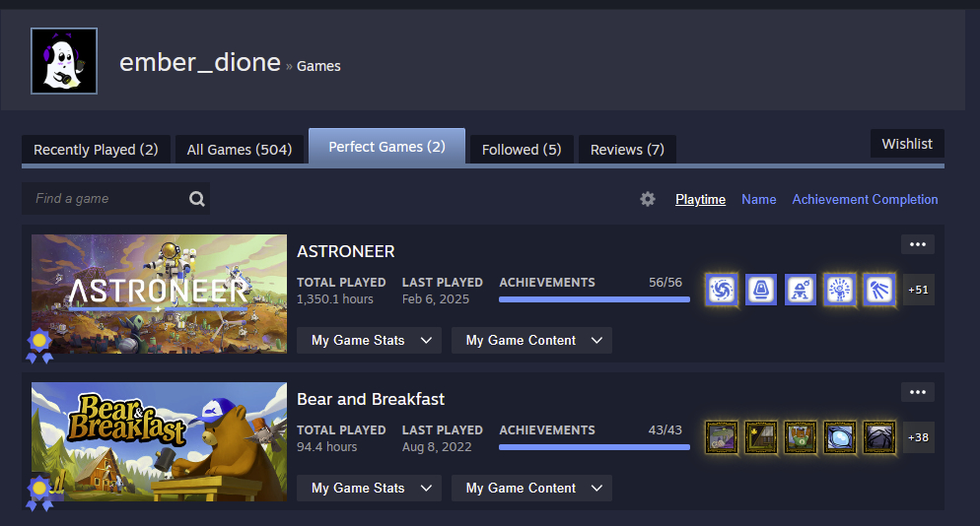Open the Reviews (7) tab
This screenshot has height=526, width=980.
(627, 150)
